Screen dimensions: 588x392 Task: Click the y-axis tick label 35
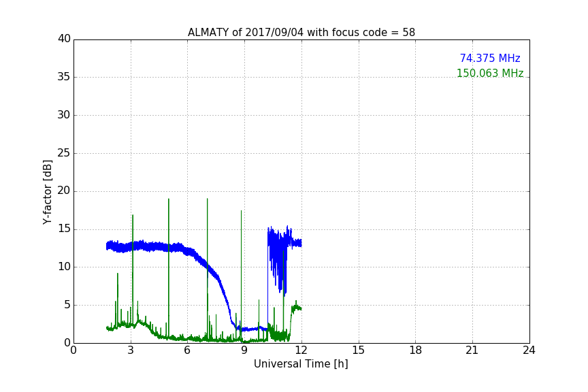[64, 77]
